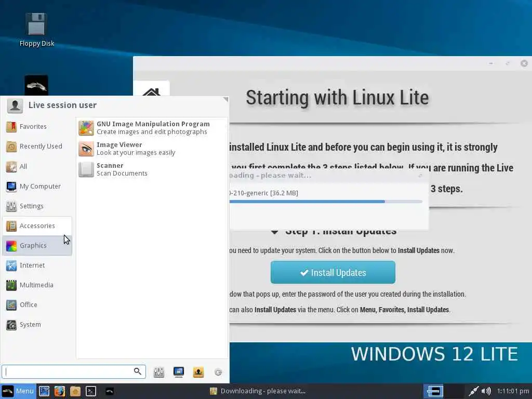Click the download progress bar
The width and height of the screenshot is (532, 399).
[326, 202]
